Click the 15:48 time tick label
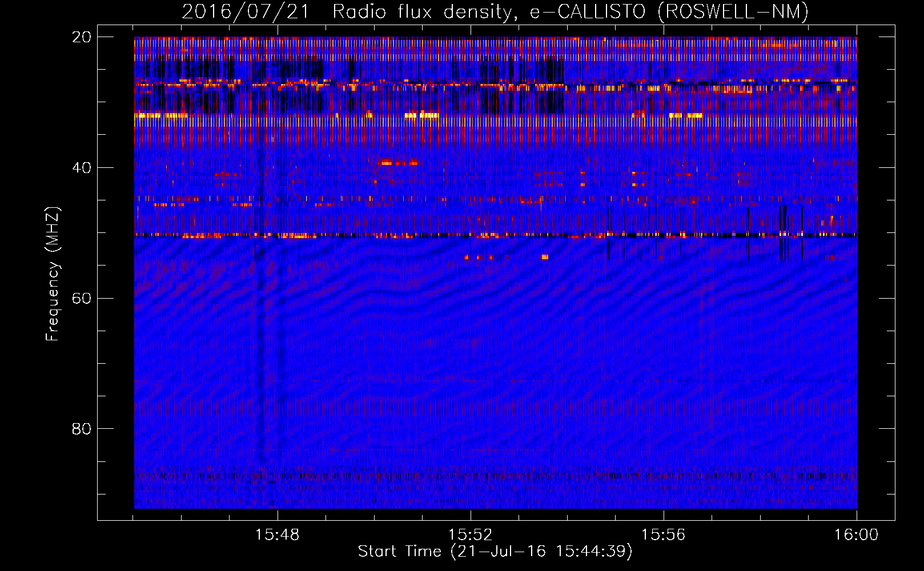The height and width of the screenshot is (571, 924). point(277,535)
